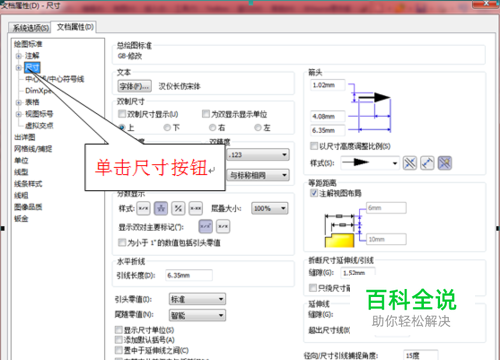Open the 引头零值 dropdown showing 标准
The width and height of the screenshot is (500, 360).
[197, 299]
